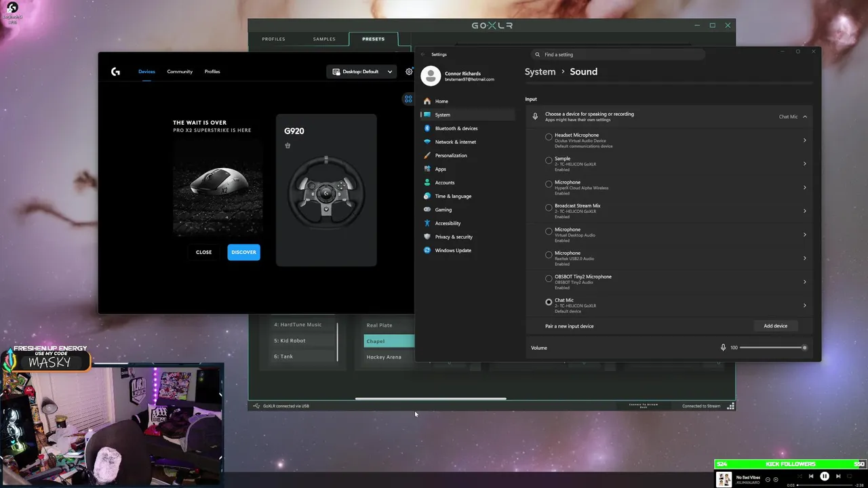Click the Connor Richards profile avatar

coord(431,76)
